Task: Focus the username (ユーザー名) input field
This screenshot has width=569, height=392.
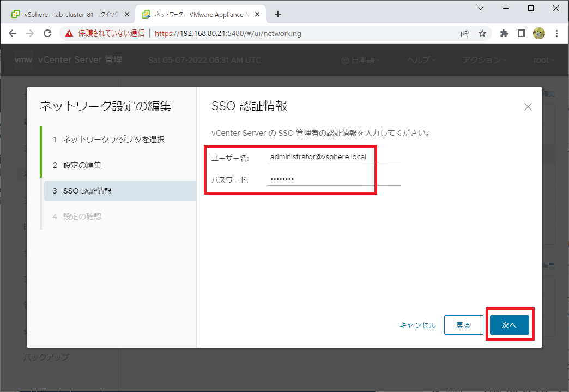Action: (x=334, y=157)
